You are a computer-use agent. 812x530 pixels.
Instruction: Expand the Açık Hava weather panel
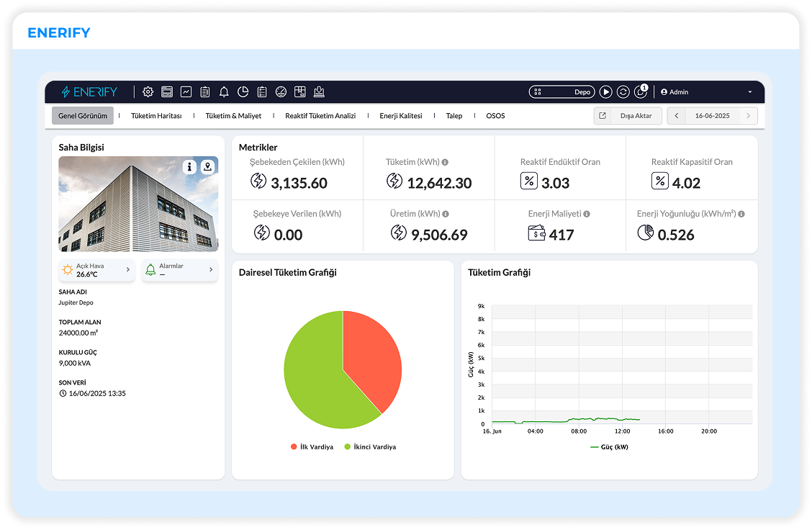[97, 270]
